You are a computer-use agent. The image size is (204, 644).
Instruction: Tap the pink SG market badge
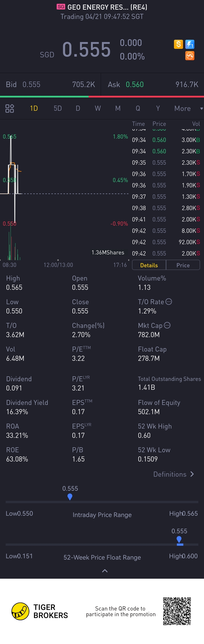(61, 7)
